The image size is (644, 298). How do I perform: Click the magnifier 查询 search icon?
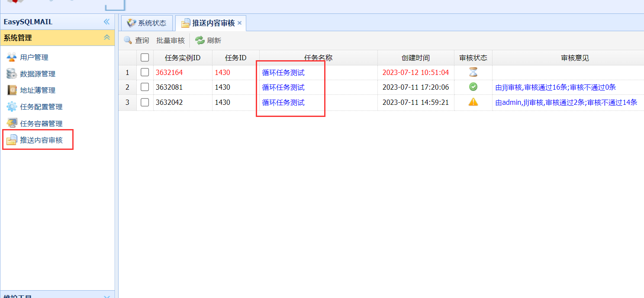coord(128,40)
